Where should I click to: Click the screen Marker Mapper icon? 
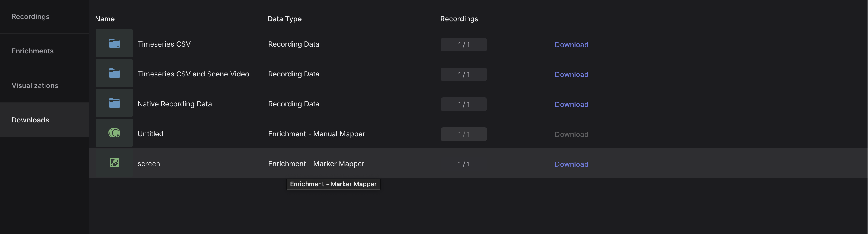click(114, 163)
